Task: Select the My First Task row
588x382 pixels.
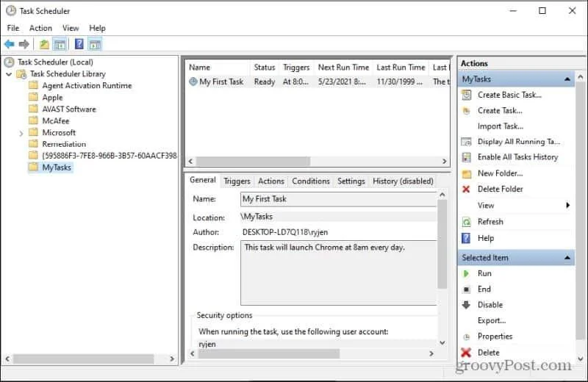Action: pyautogui.click(x=318, y=82)
